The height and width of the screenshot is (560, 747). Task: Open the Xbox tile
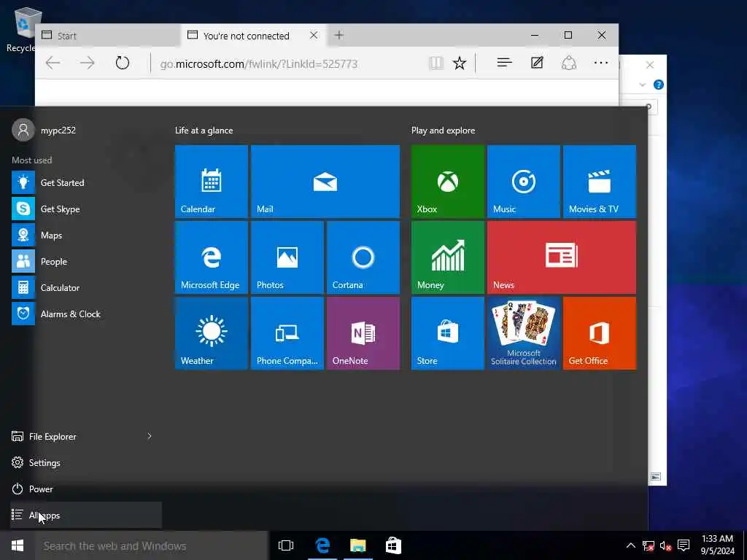[x=448, y=182]
